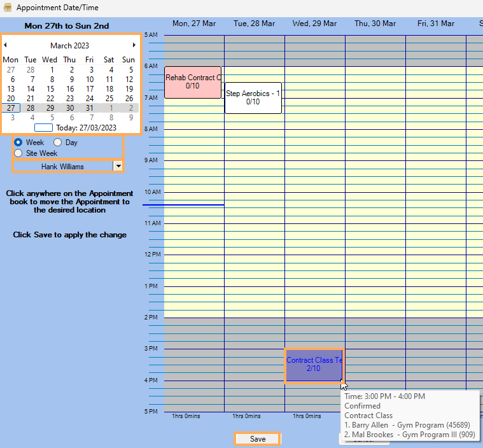
Task: Click the Fri, 31 Mar column header
Action: click(x=436, y=24)
